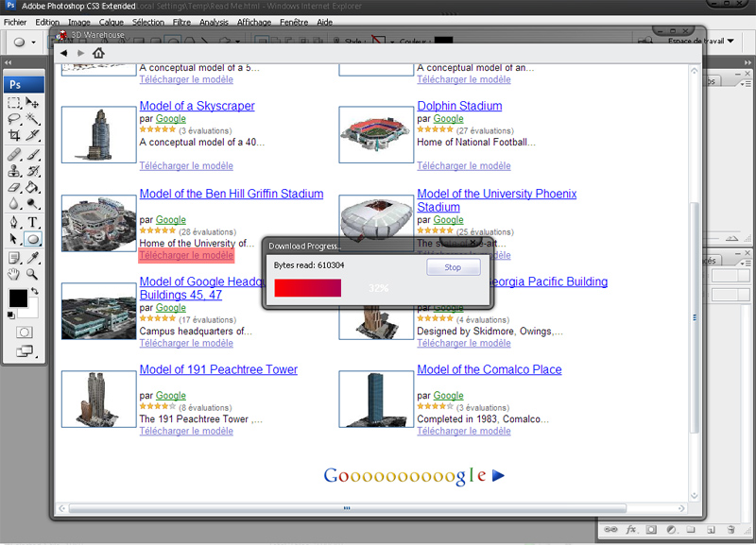Collapse the toolbox double-arrow

coord(8,62)
